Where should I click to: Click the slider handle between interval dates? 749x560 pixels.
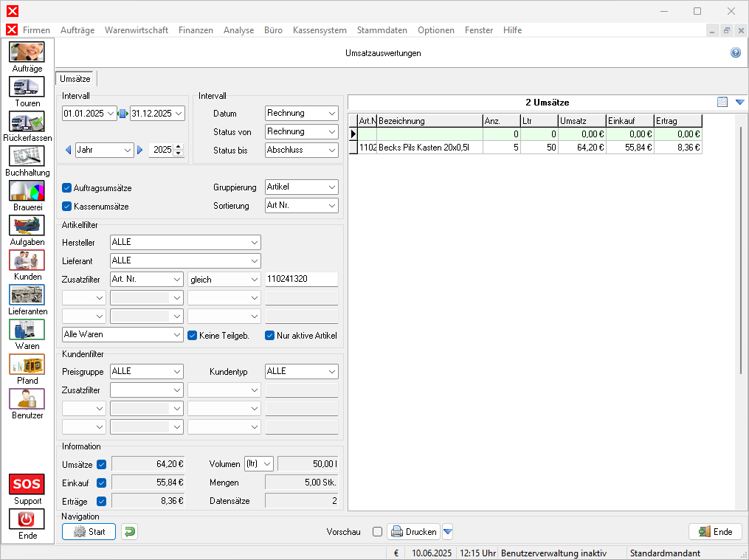pos(123,114)
